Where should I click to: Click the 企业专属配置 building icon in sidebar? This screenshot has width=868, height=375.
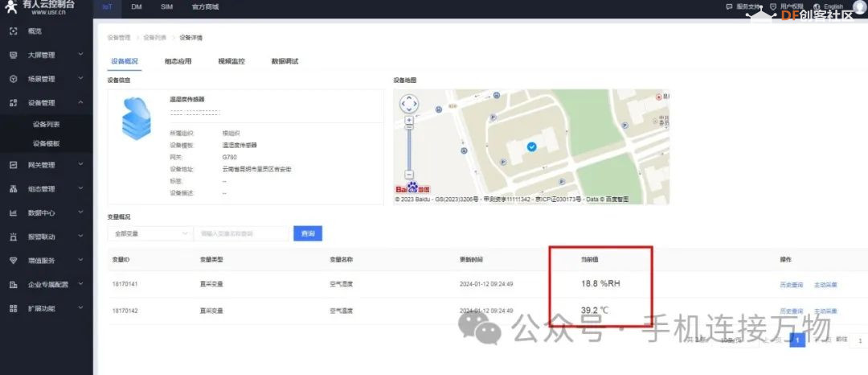(x=14, y=284)
